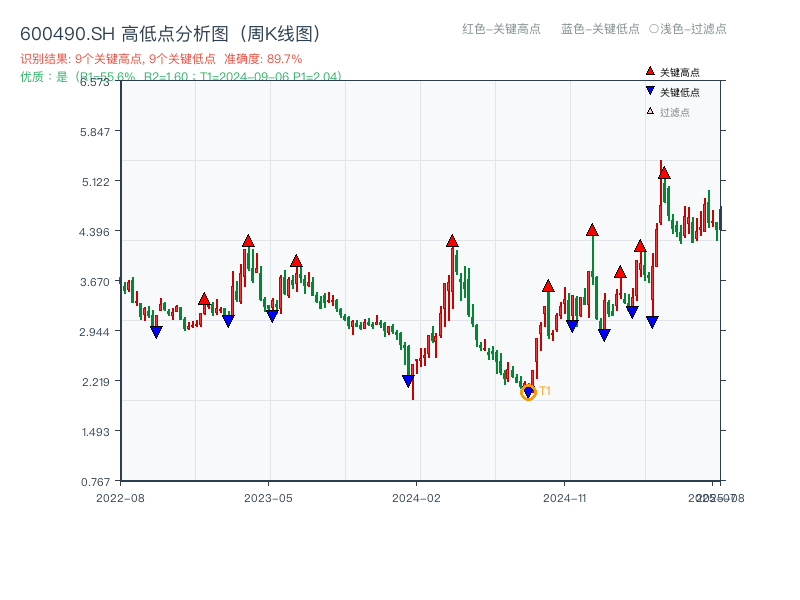This screenshot has width=800, height=600.
Task: Click the small circle icon before 浅色-过滤点
Action: click(x=654, y=29)
